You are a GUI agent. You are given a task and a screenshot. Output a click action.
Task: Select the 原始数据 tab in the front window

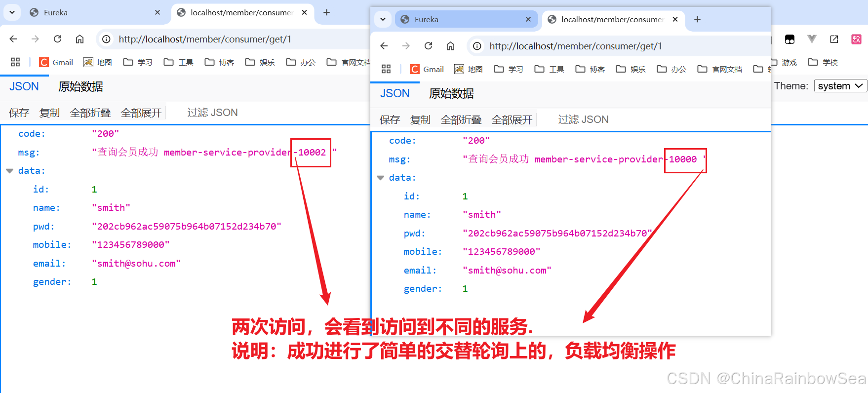coord(451,93)
